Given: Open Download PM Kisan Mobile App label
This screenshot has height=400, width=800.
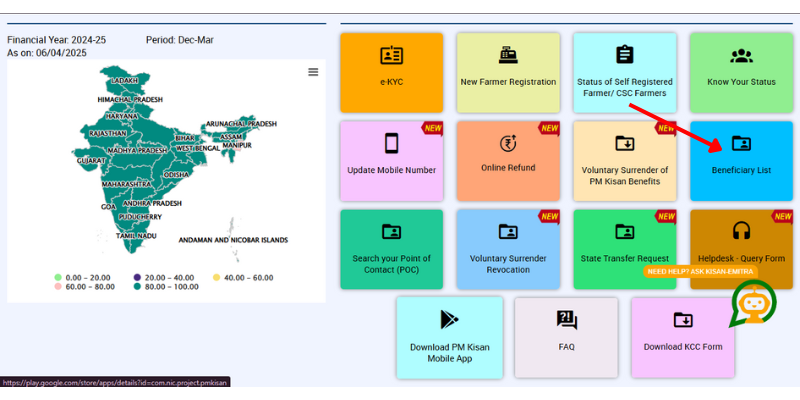Looking at the screenshot, I should pos(449,353).
